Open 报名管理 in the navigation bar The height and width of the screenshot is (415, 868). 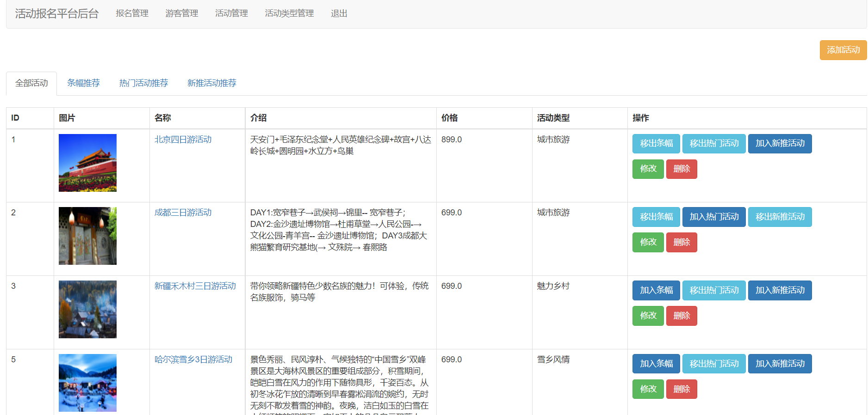point(132,13)
